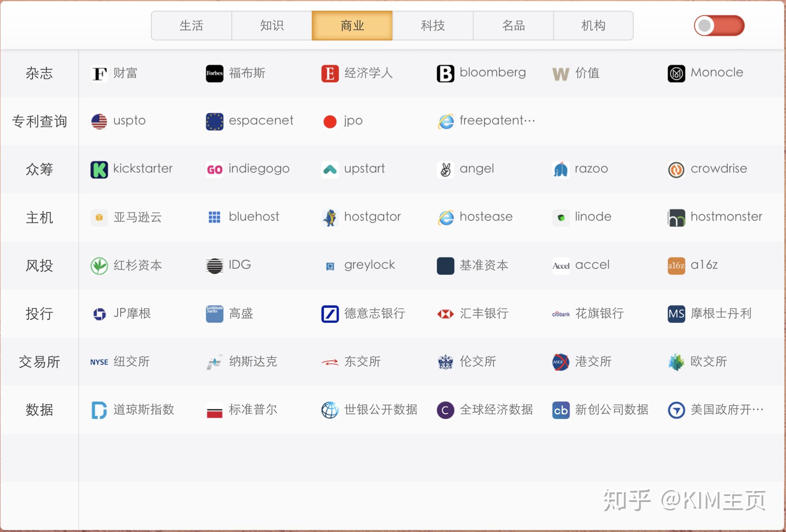Viewport: 786px width, 532px height.
Task: Click the 道琼斯指数 D icon
Action: [x=99, y=410]
